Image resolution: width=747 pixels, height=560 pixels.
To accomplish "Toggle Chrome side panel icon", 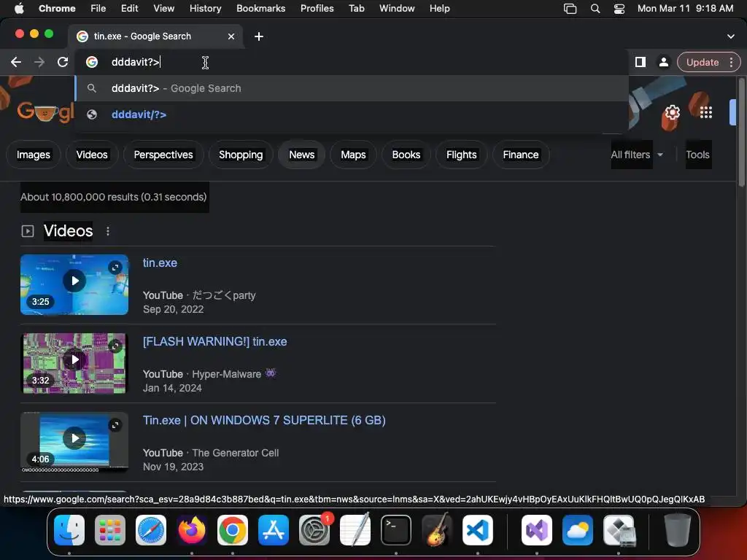I will tap(640, 62).
